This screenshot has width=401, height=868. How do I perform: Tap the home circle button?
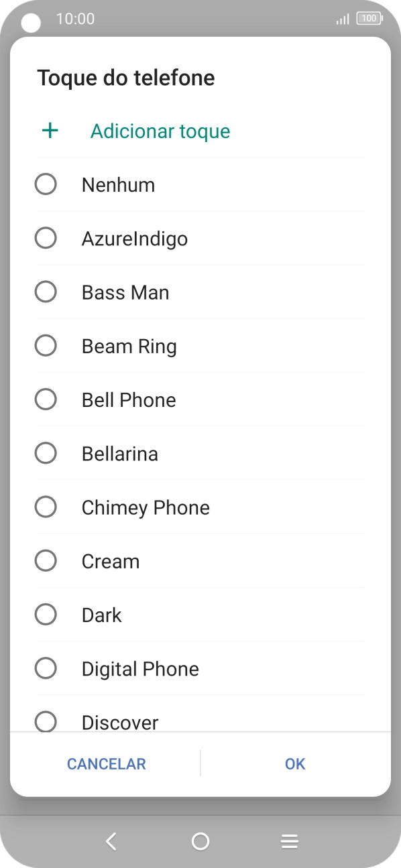(x=200, y=840)
